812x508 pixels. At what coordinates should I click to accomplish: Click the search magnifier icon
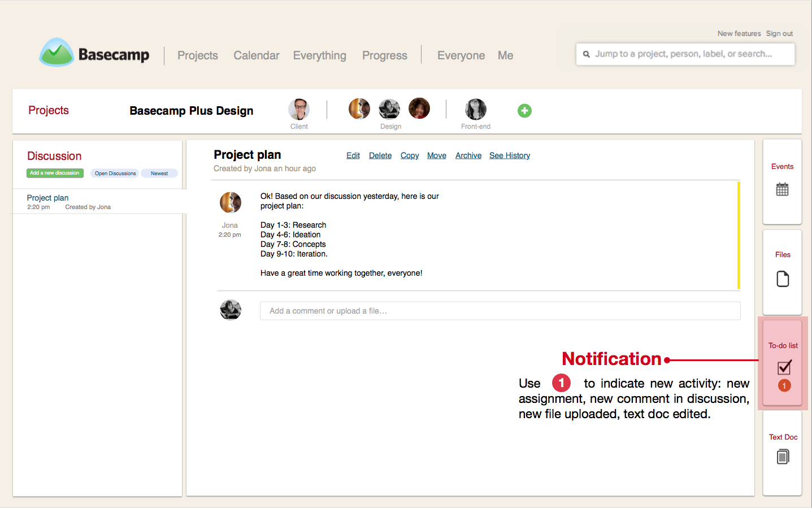pyautogui.click(x=587, y=54)
